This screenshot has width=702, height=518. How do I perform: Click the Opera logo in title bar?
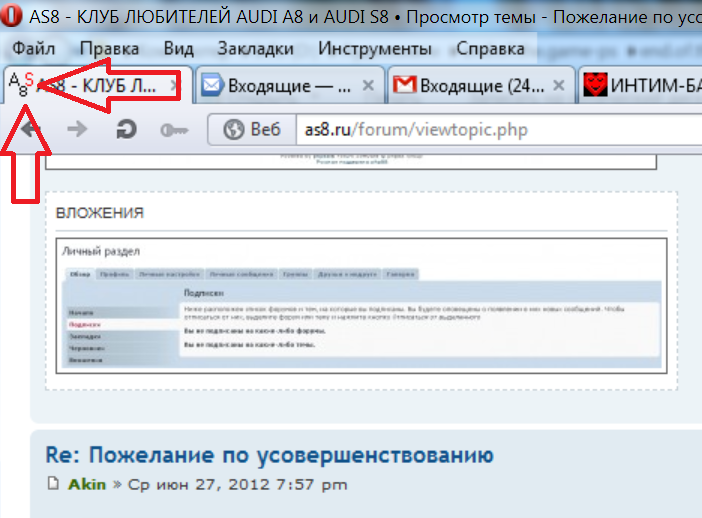[13, 18]
